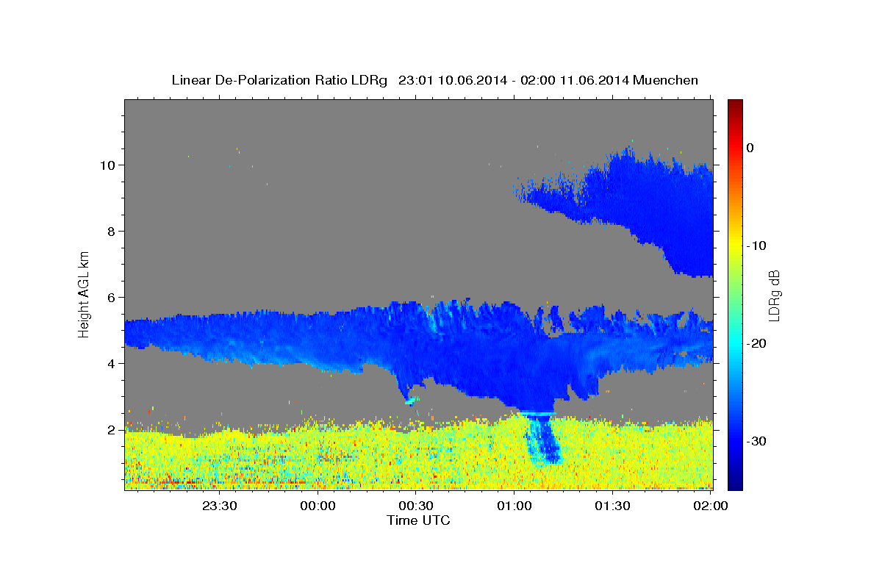Click the '23:30' time tick label
882x588 pixels.
click(219, 506)
